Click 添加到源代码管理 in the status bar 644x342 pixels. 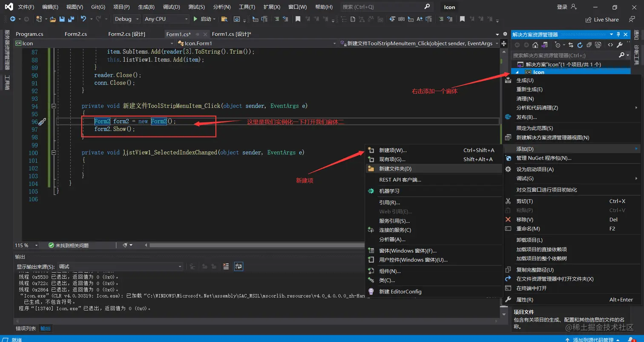pos(593,339)
